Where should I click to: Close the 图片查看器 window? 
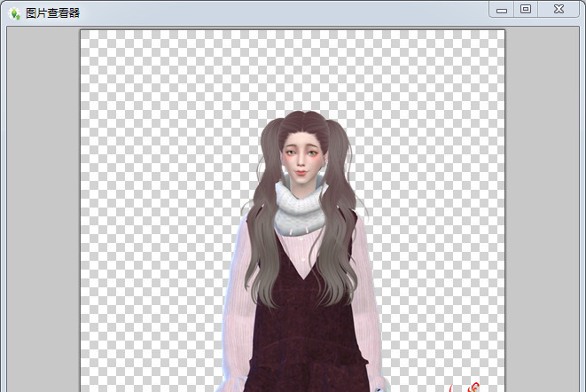(559, 9)
